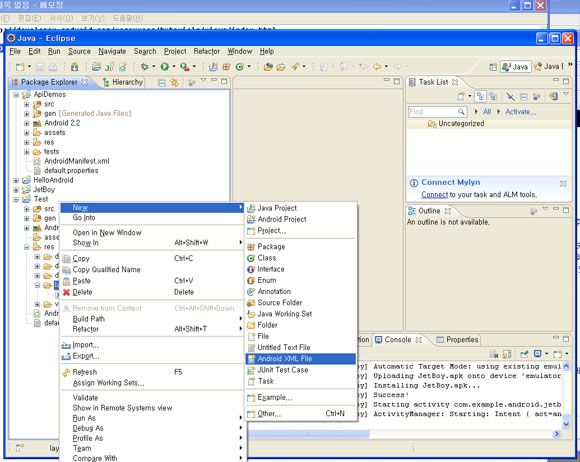Click the green Run toolbar button
Image resolution: width=580 pixels, height=462 pixels.
click(165, 67)
